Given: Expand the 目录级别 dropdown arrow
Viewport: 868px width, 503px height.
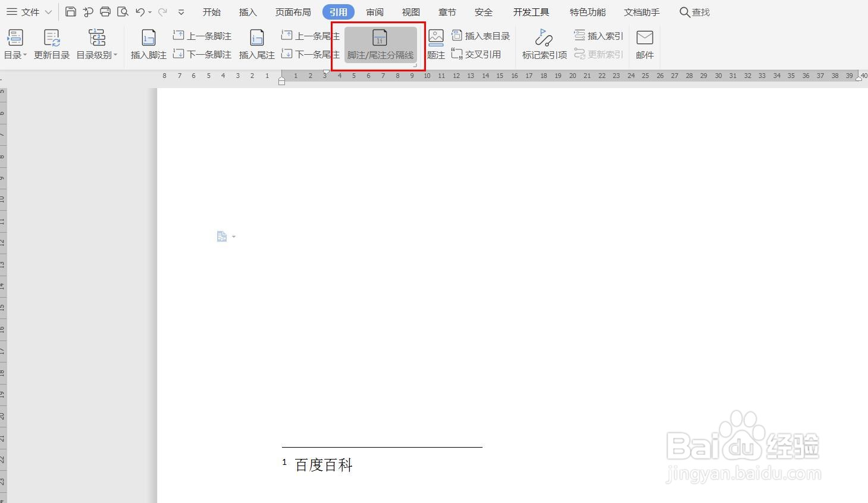Looking at the screenshot, I should point(115,55).
